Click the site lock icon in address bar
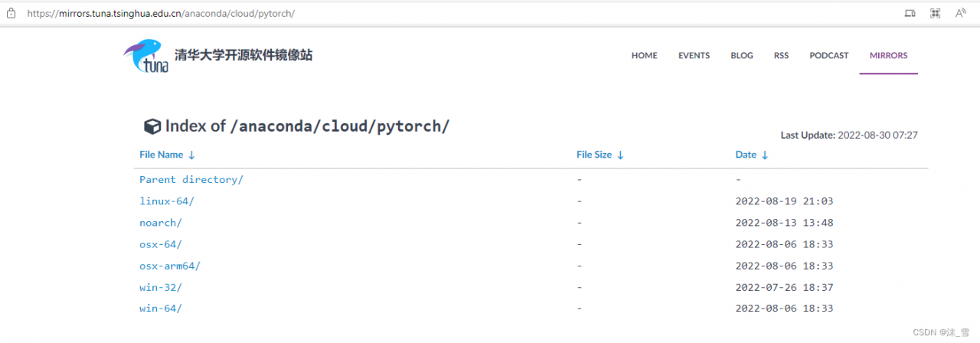 [x=11, y=13]
